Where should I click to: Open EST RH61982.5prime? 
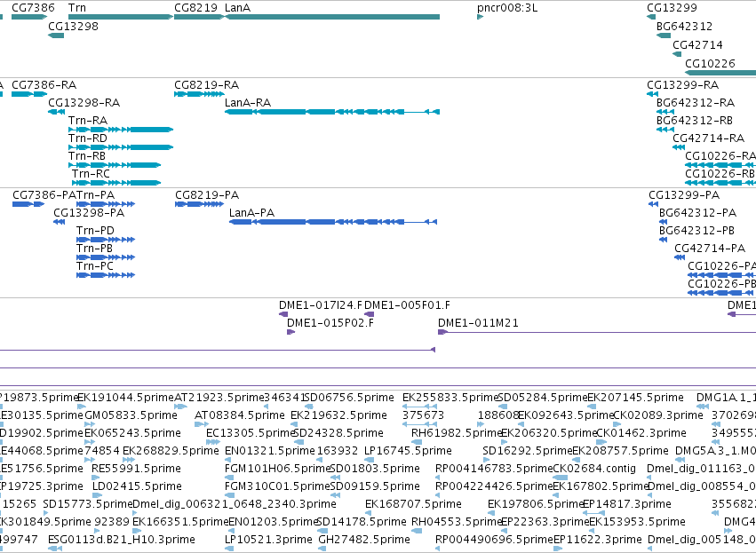(x=417, y=442)
